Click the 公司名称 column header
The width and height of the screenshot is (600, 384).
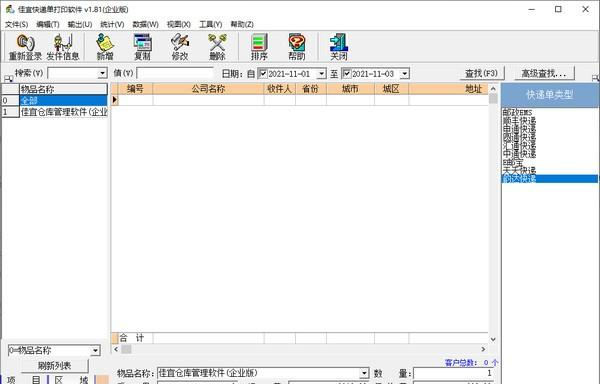coord(208,89)
